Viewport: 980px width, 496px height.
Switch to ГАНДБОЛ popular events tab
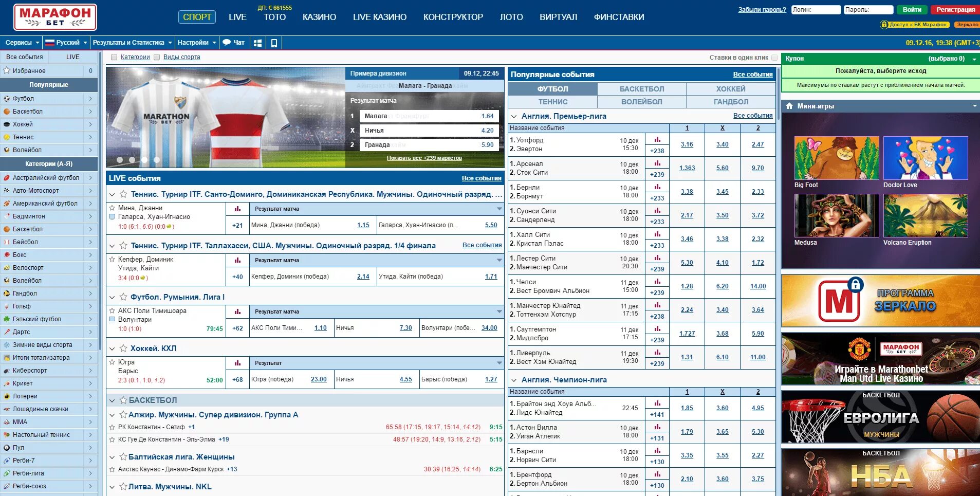coord(731,102)
